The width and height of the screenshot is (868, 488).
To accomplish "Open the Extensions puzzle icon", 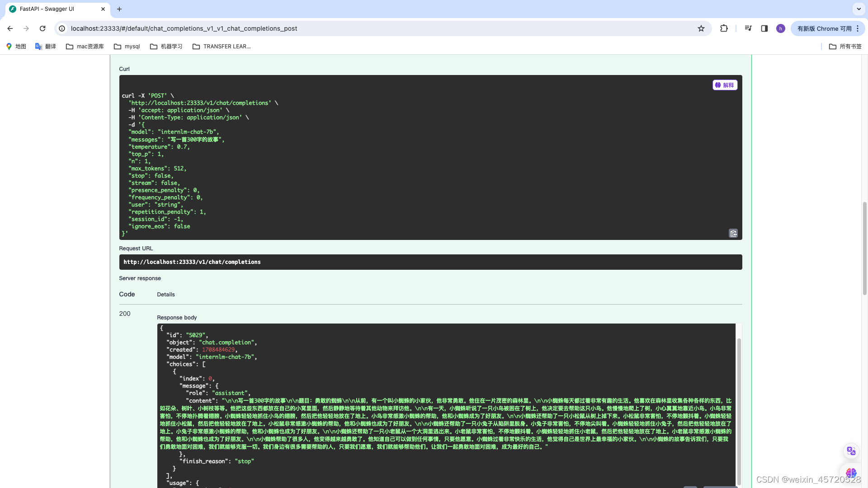I will [724, 28].
